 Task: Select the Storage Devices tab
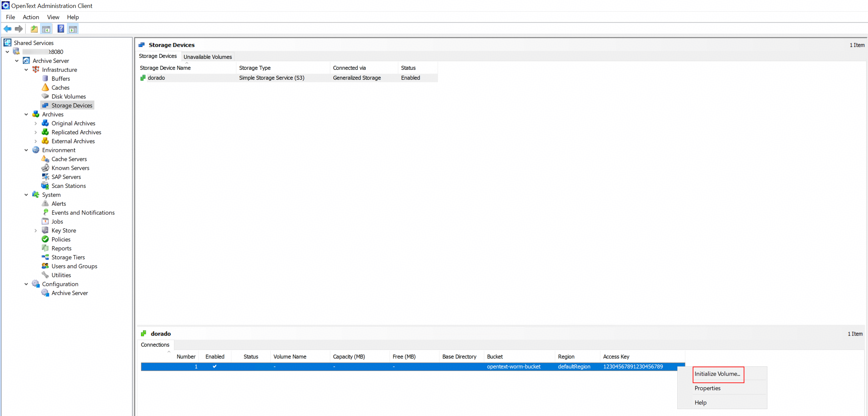click(x=158, y=56)
